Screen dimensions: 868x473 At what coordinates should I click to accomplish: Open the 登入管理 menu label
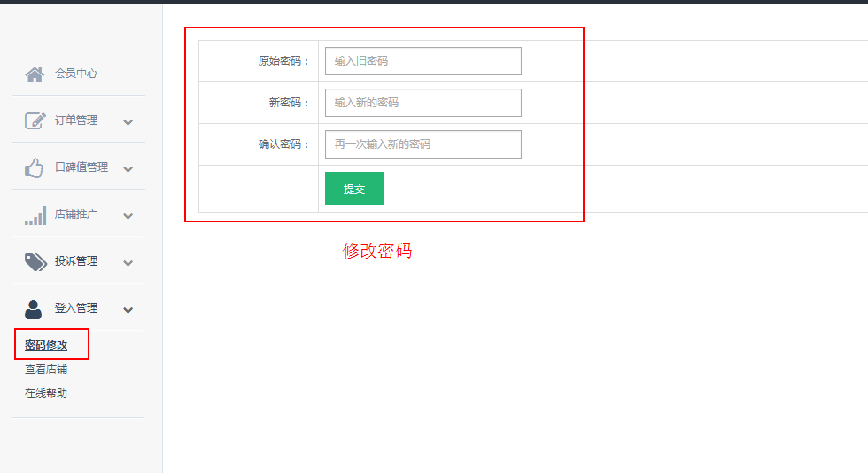coord(76,308)
